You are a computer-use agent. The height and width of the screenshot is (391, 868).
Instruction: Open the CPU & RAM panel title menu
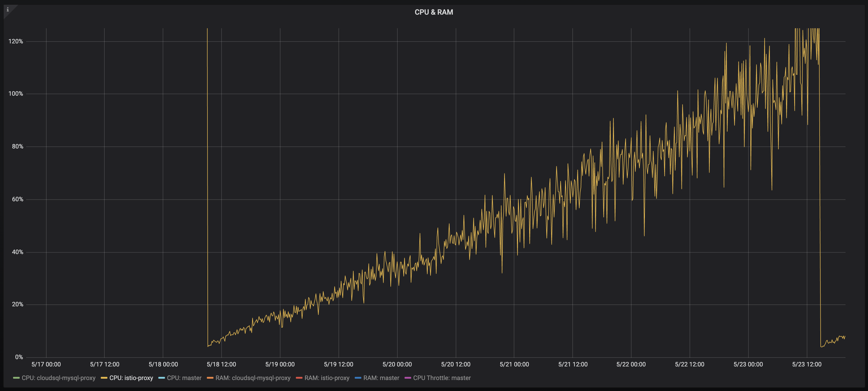434,12
